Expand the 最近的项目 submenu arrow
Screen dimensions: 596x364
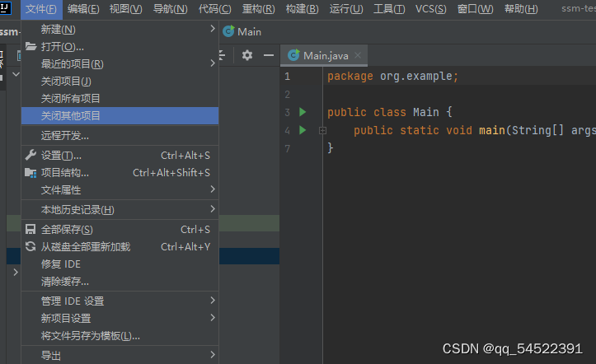[213, 63]
